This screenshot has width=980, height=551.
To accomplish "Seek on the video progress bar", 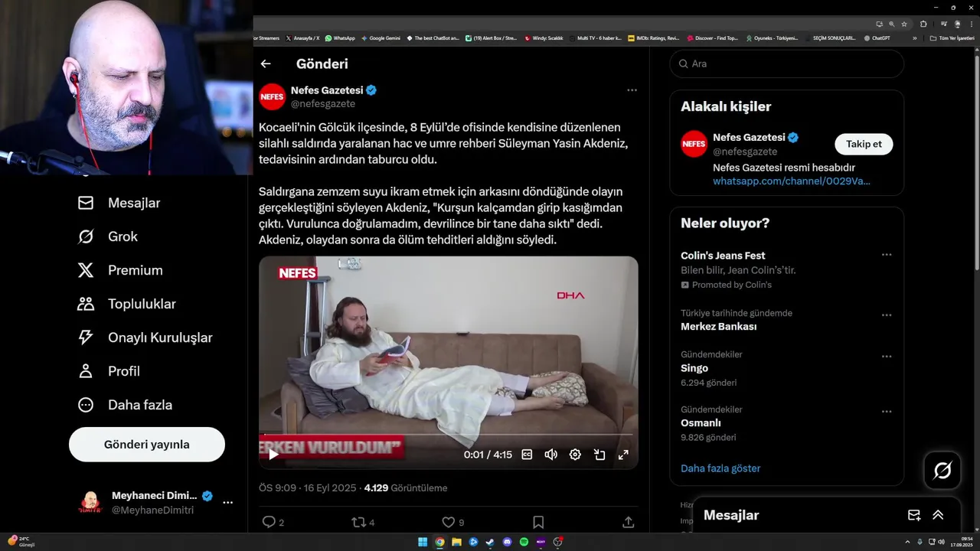I will [448, 435].
